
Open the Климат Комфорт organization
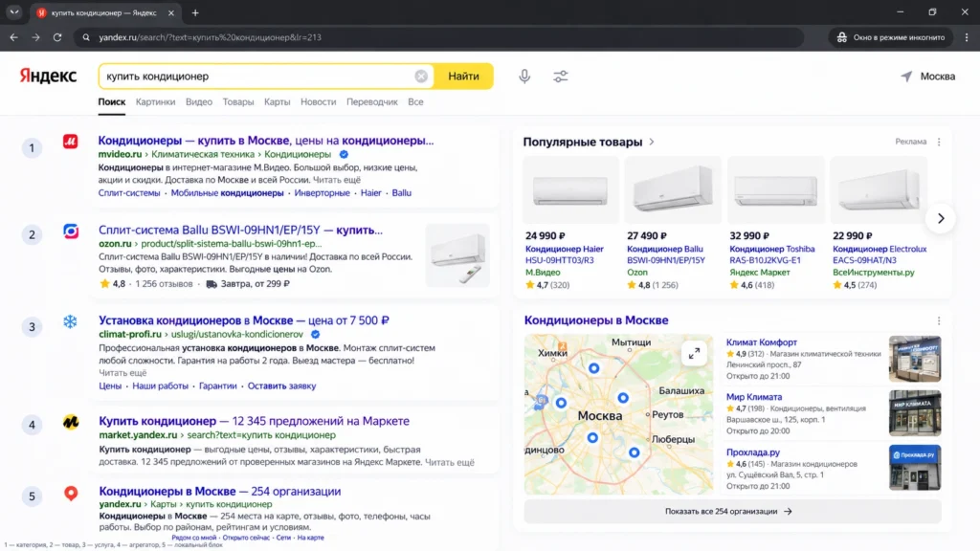tap(761, 342)
